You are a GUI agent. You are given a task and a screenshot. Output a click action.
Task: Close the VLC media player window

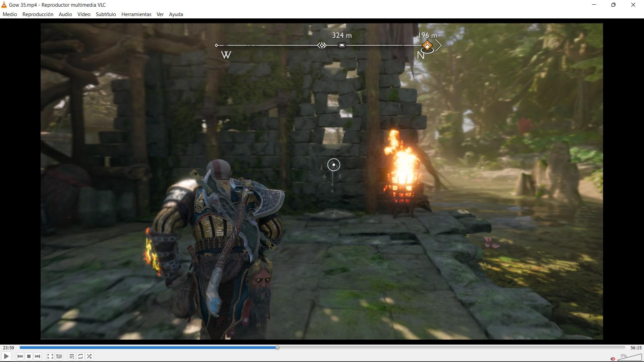coord(633,5)
